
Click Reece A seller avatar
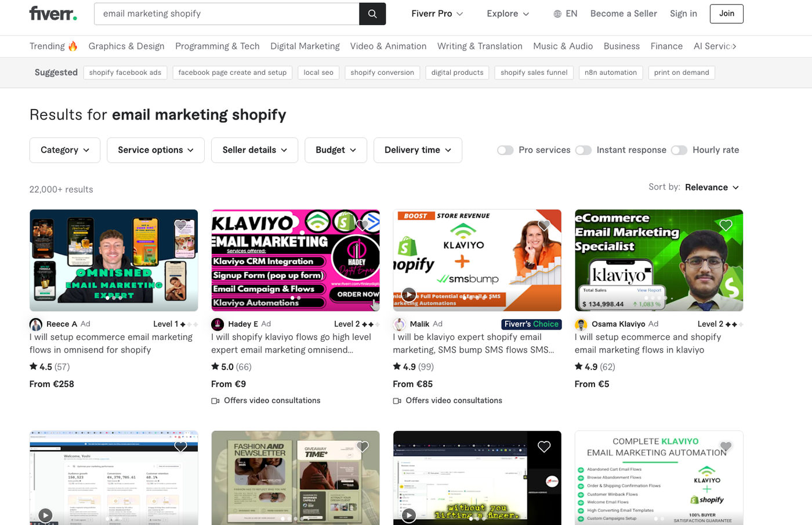coord(36,324)
